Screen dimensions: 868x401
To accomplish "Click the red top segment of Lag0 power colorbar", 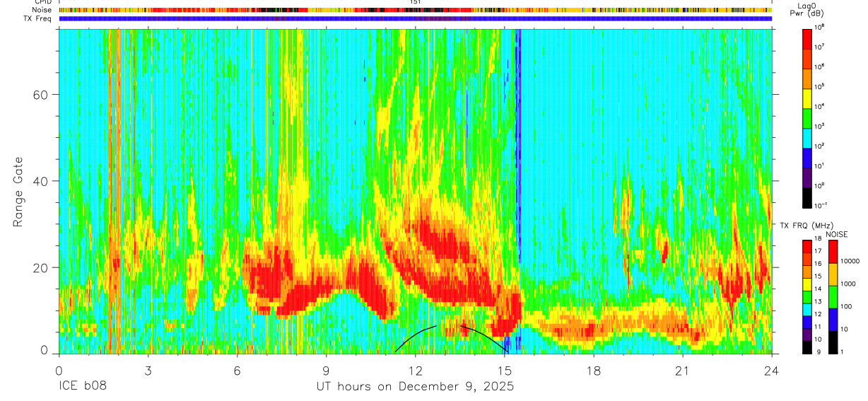I will pyautogui.click(x=808, y=38).
